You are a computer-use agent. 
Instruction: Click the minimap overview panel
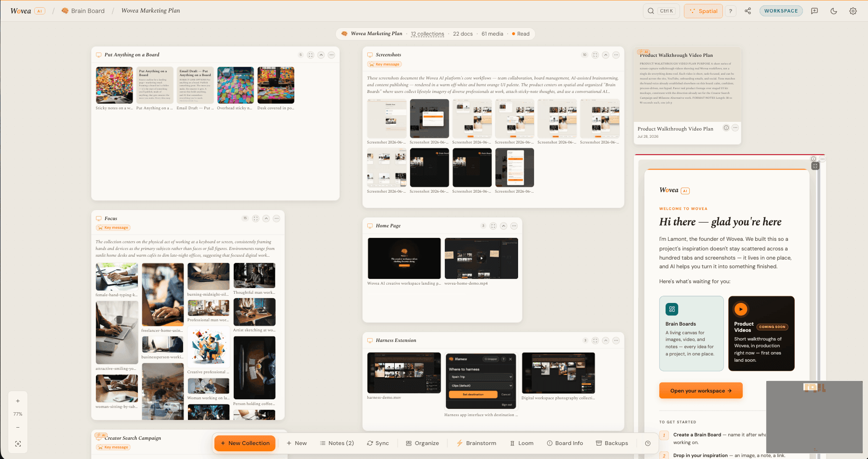(814, 417)
